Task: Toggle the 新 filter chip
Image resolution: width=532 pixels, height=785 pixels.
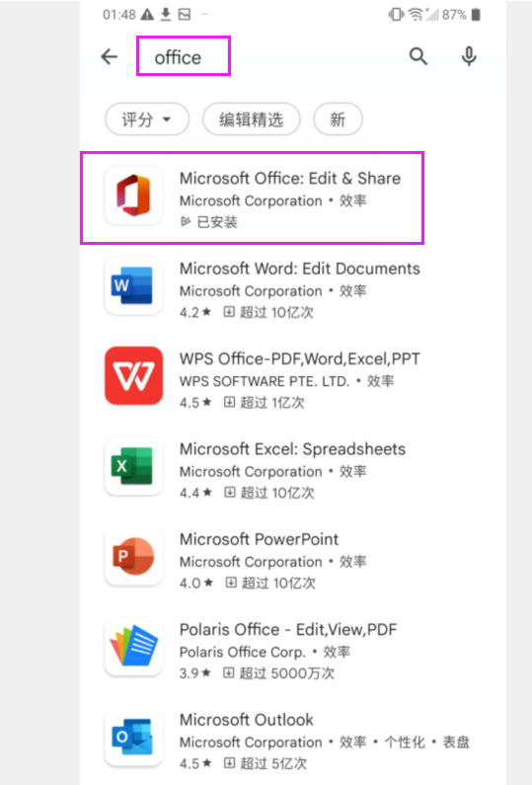Action: point(338,119)
